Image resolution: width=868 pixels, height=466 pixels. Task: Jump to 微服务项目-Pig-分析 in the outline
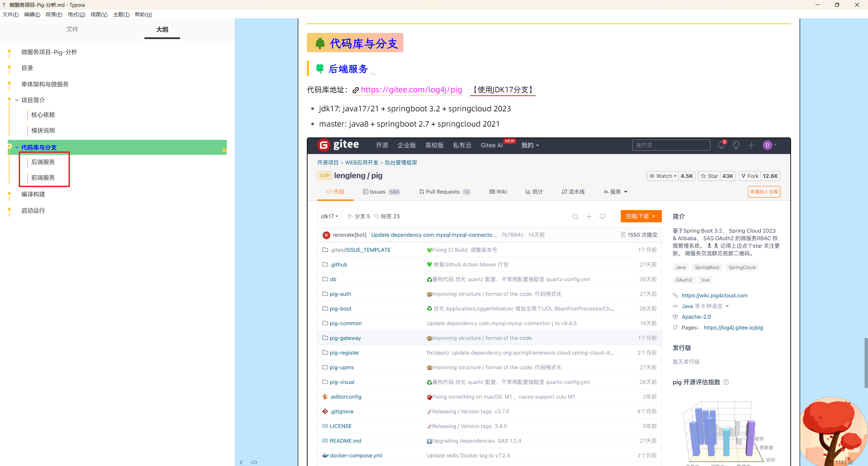tap(49, 52)
